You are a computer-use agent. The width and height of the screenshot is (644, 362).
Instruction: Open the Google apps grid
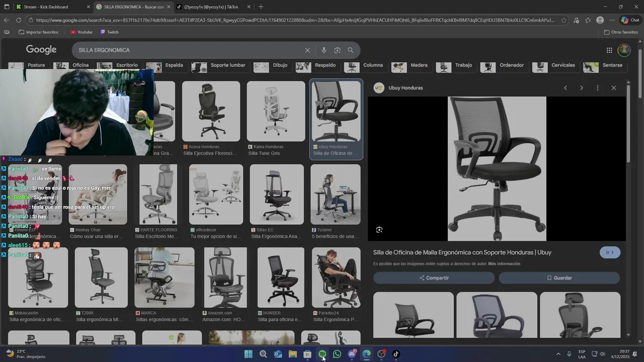pyautogui.click(x=609, y=50)
